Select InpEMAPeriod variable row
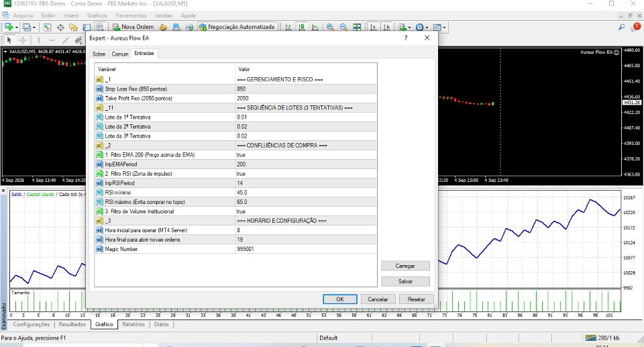 tap(235, 164)
